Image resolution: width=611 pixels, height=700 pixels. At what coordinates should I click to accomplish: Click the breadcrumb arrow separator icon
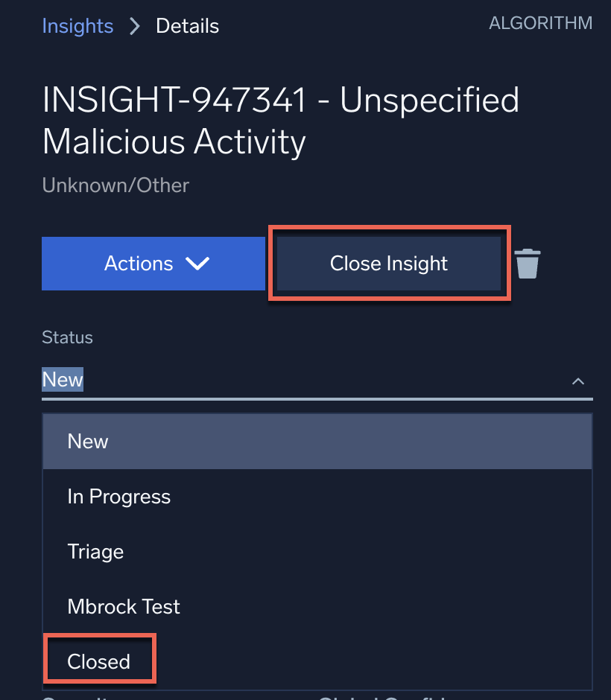pos(134,26)
